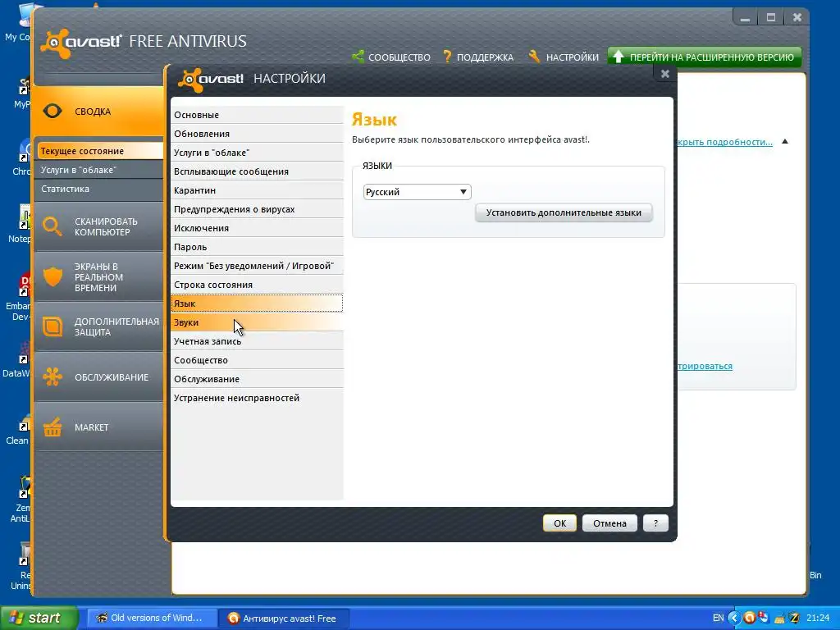Click Перейти на расширенную версию button
Image resolution: width=840 pixels, height=630 pixels.
click(x=705, y=57)
